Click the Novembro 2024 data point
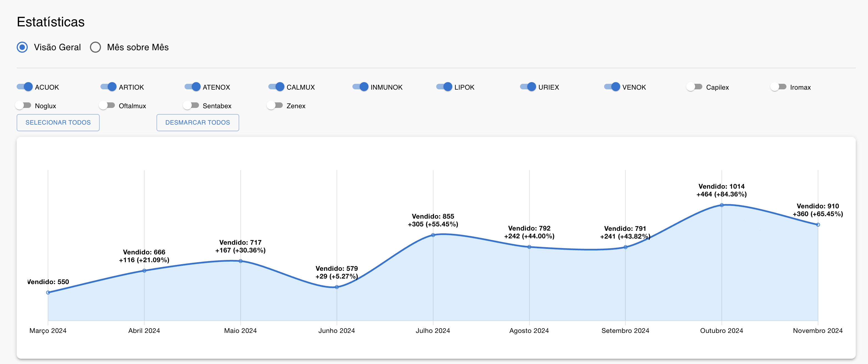Viewport: 868px width, 364px height. (x=818, y=225)
